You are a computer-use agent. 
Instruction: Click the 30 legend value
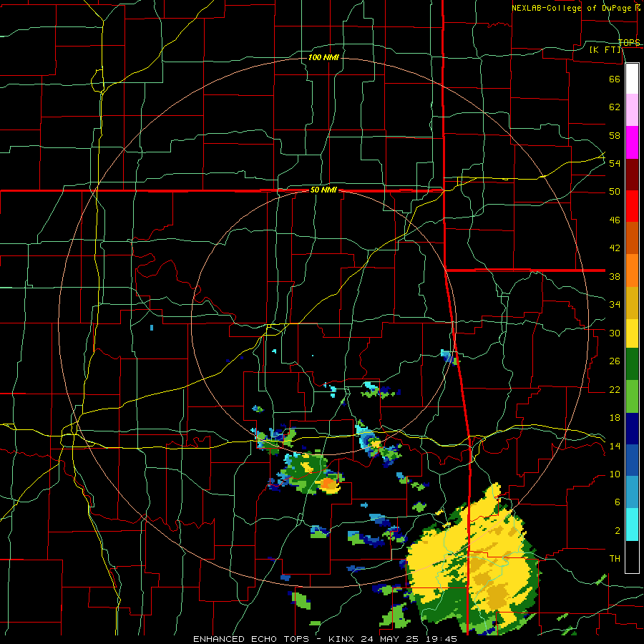pos(615,333)
